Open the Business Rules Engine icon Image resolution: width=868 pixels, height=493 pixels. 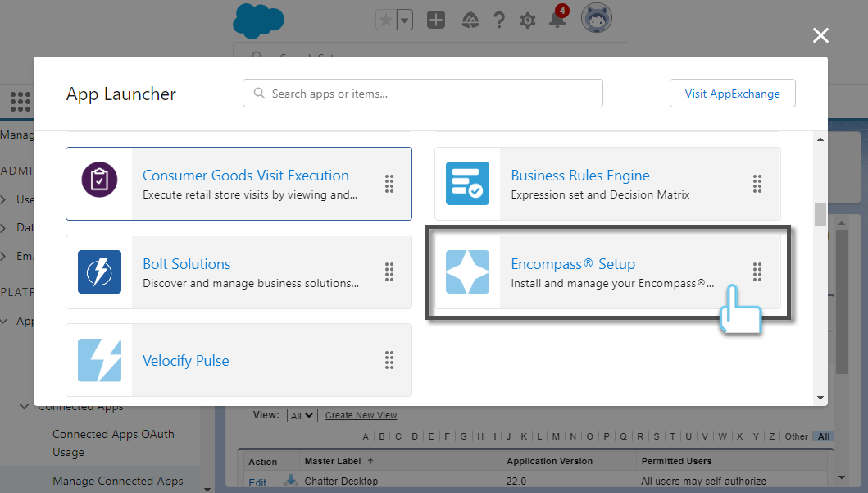(468, 184)
